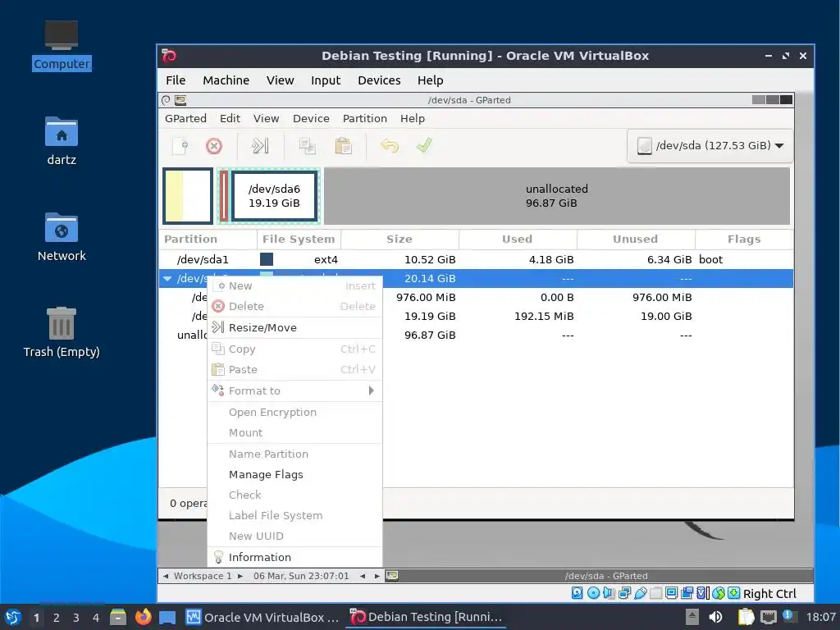Choose Information from the context menu
Viewport: 840px width, 630px height.
point(294,557)
